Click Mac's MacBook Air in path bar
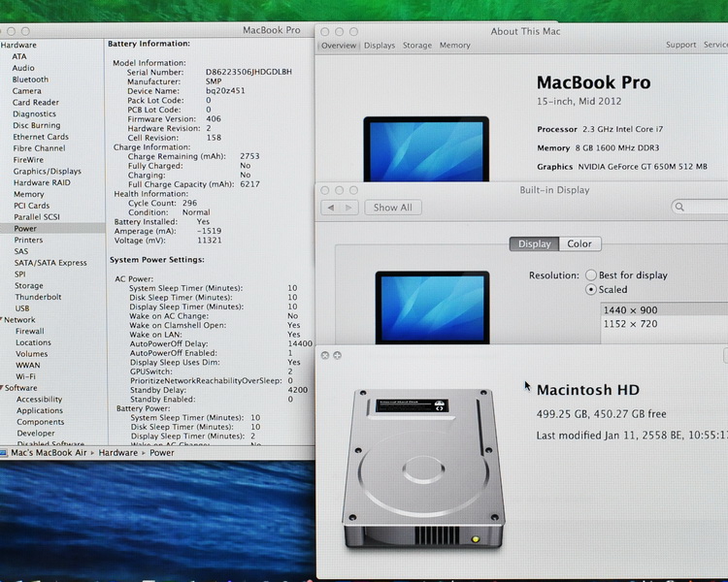Viewport: 728px width, 582px height. coord(49,453)
